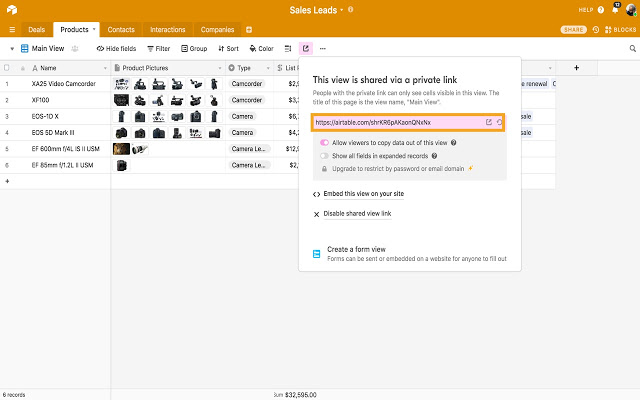Click the add table plus icon

pyautogui.click(x=249, y=30)
